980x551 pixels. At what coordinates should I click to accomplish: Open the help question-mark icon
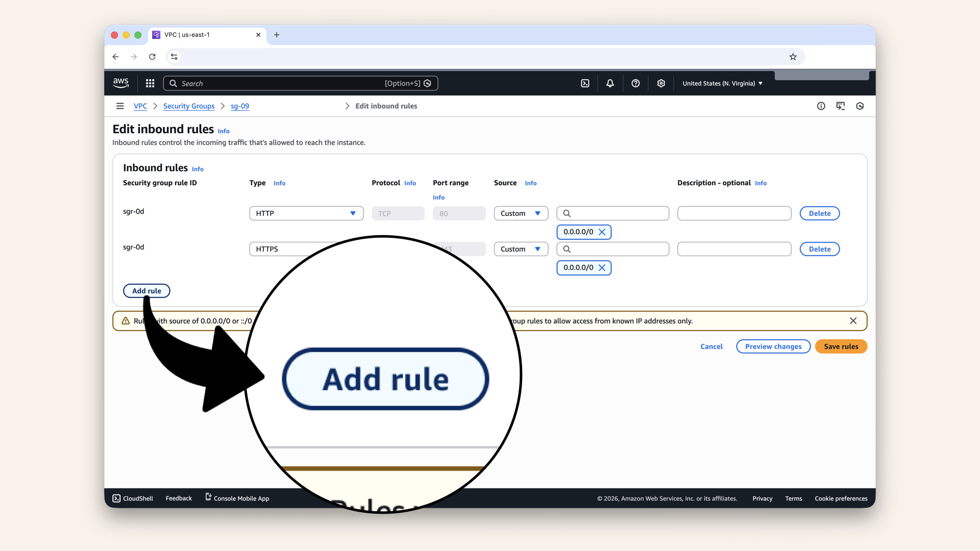[635, 83]
